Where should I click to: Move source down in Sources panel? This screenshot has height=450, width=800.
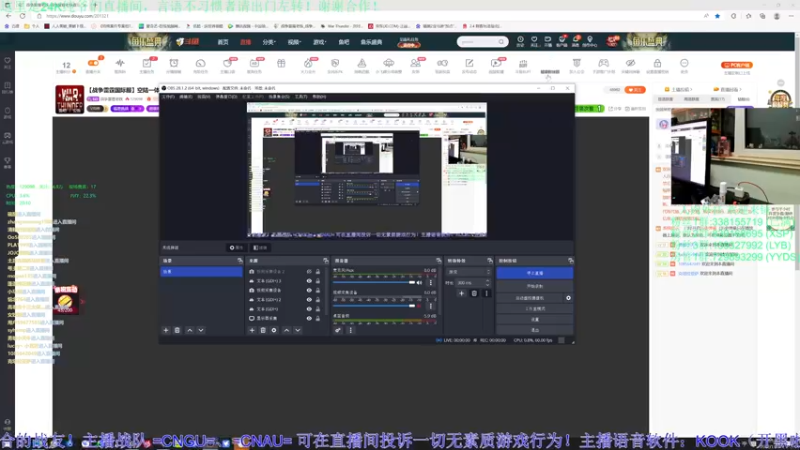coord(297,330)
